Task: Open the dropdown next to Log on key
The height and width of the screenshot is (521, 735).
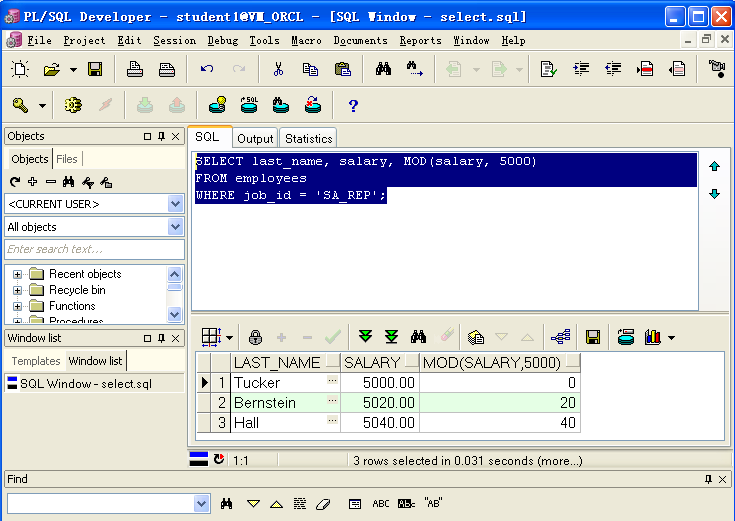Action: click(x=42, y=106)
